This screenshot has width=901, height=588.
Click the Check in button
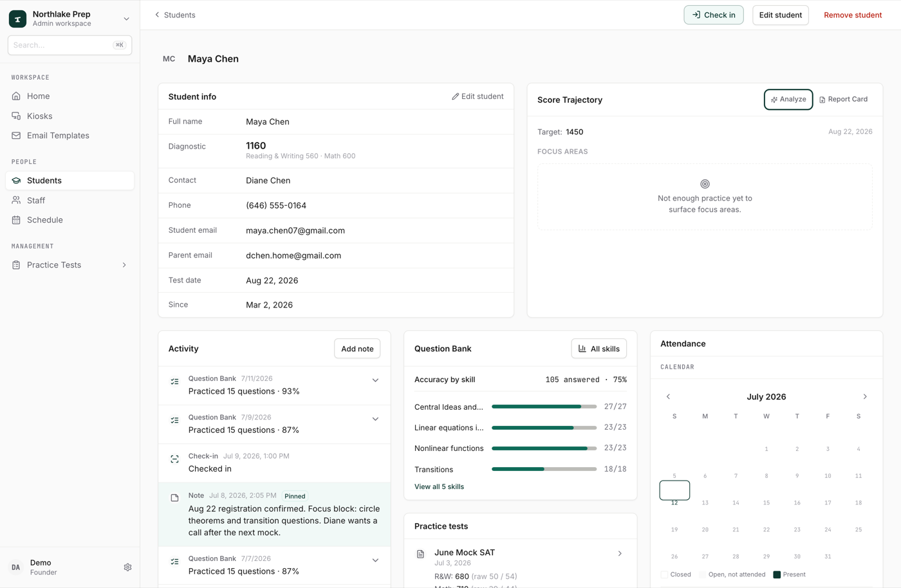714,15
